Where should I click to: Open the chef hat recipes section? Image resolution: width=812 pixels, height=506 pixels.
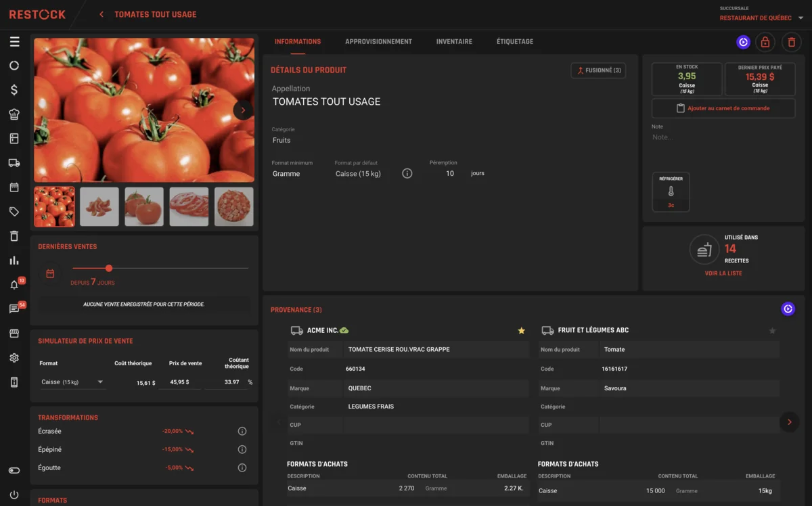14,114
